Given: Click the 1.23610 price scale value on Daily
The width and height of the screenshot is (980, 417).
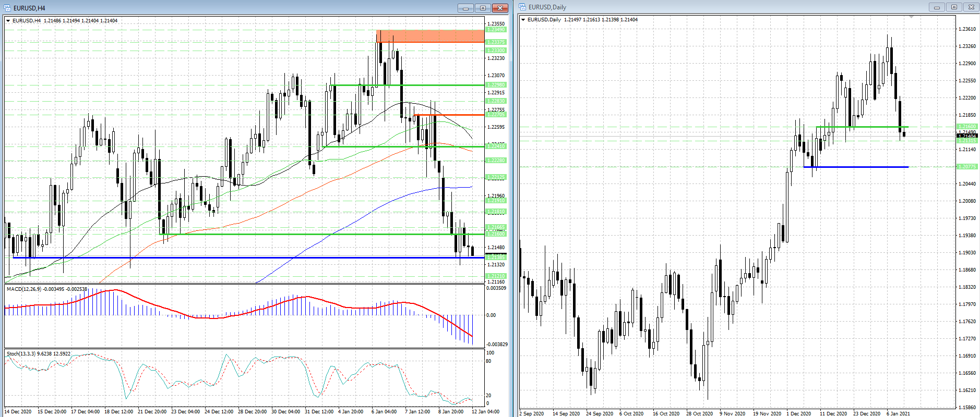Looking at the screenshot, I should [967, 29].
